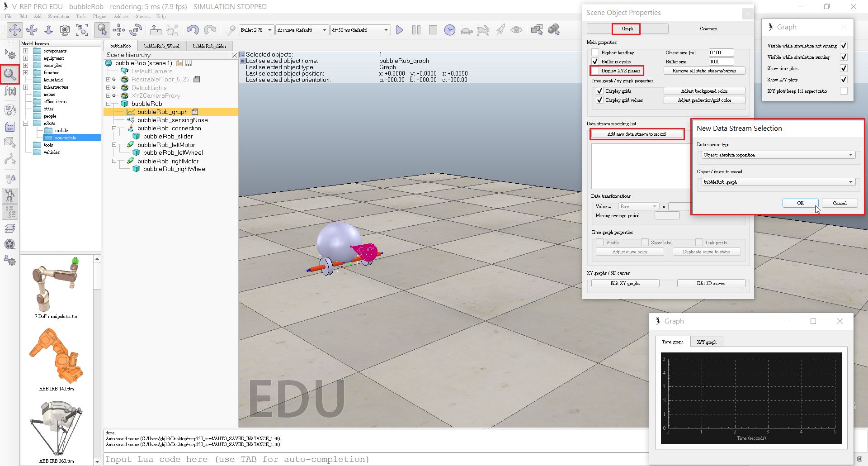This screenshot has height=466, width=868.
Task: Open dt=50 ms time step dropdown
Action: (x=360, y=30)
